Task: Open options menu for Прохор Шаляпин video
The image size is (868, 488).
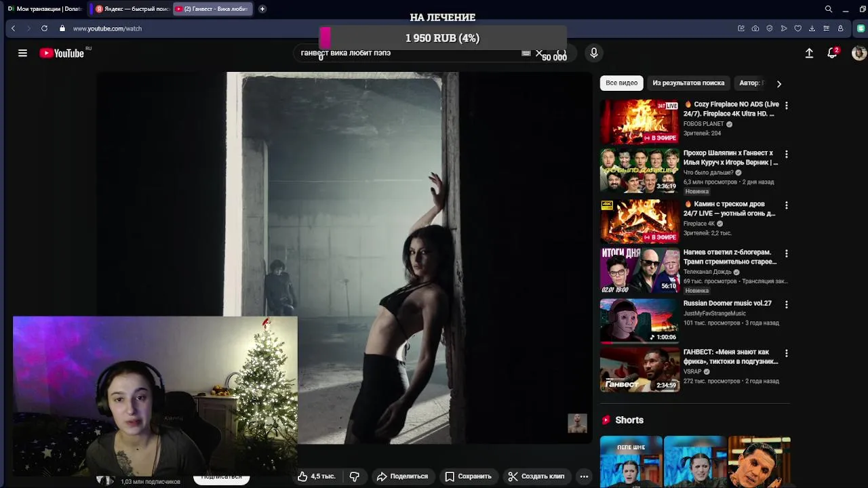Action: [786, 155]
